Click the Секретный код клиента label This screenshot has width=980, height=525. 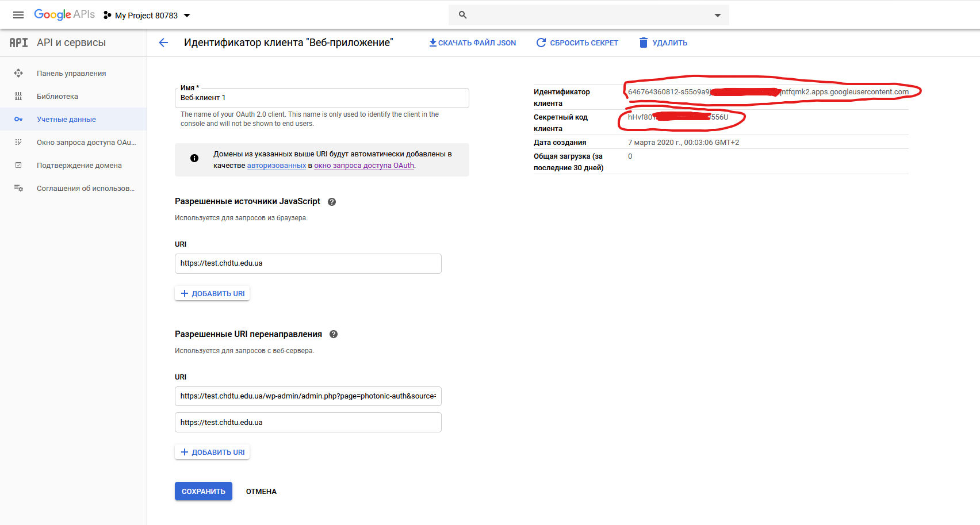(x=561, y=123)
